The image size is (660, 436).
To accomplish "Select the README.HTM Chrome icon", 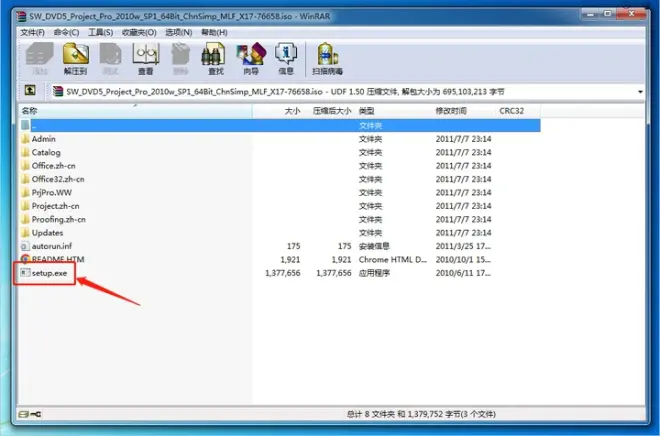I will point(25,259).
